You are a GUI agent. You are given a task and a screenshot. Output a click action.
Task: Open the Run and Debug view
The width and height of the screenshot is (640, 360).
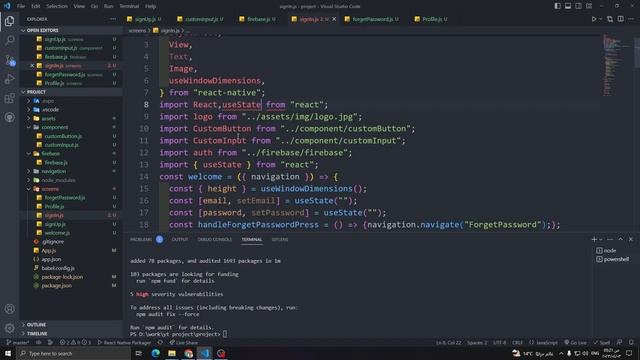click(x=9, y=79)
